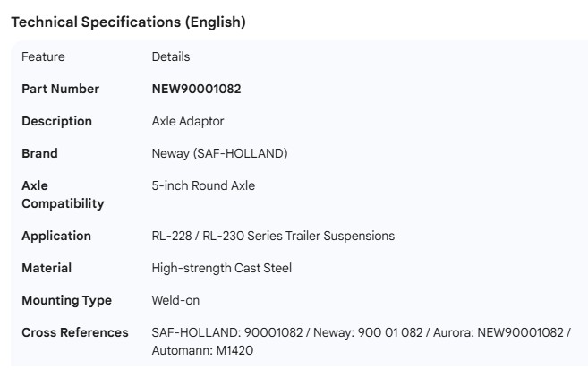Click the High-strength Cast Steel value

click(x=222, y=268)
